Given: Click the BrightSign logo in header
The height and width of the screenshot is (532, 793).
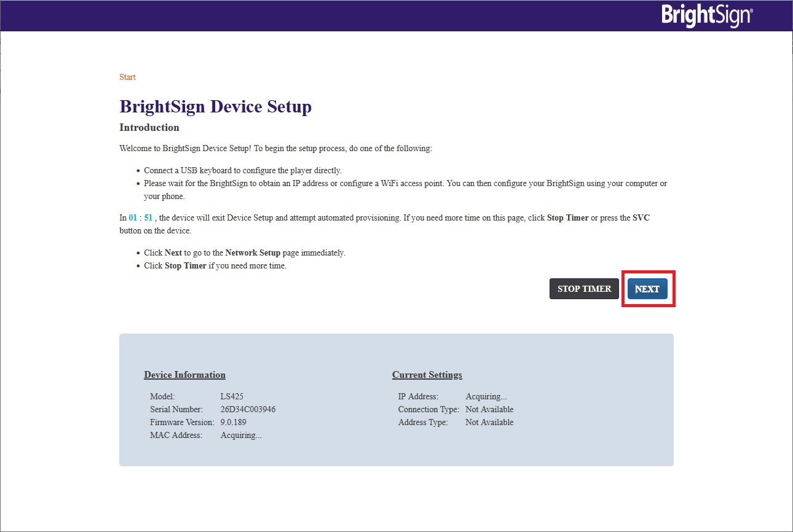Looking at the screenshot, I should [x=708, y=15].
